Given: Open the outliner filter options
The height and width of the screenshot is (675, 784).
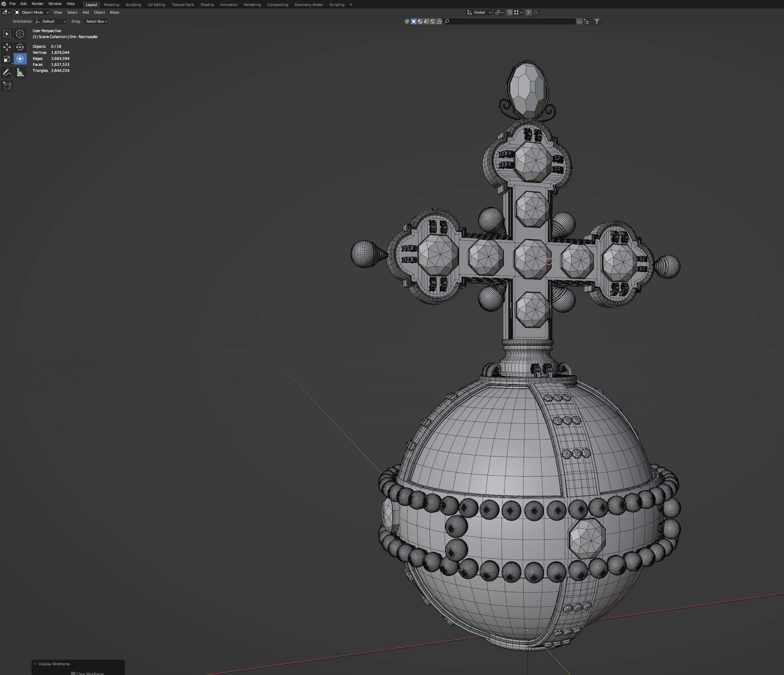Looking at the screenshot, I should 597,22.
